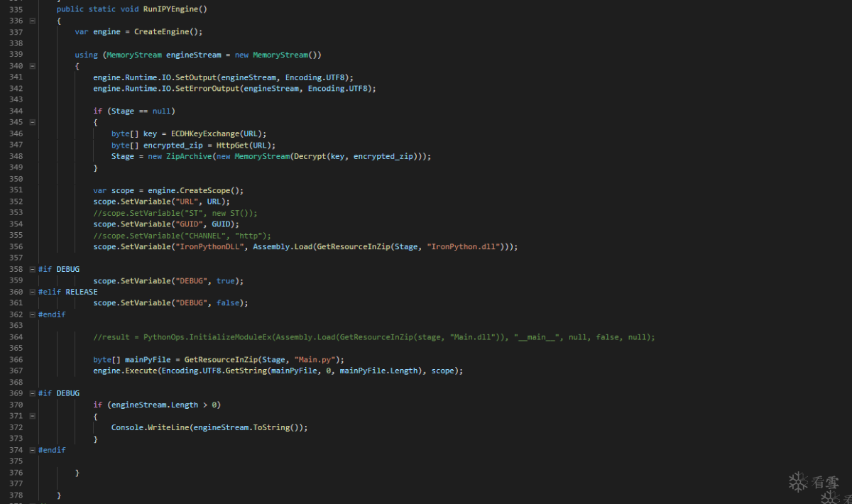Click line number 338 in the gutter

pyautogui.click(x=16, y=43)
